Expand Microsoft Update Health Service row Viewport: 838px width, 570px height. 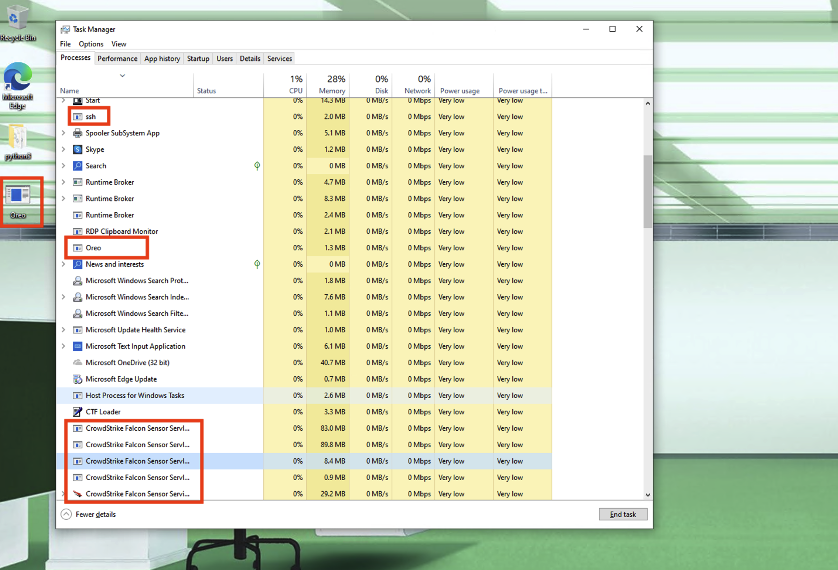pyautogui.click(x=64, y=330)
